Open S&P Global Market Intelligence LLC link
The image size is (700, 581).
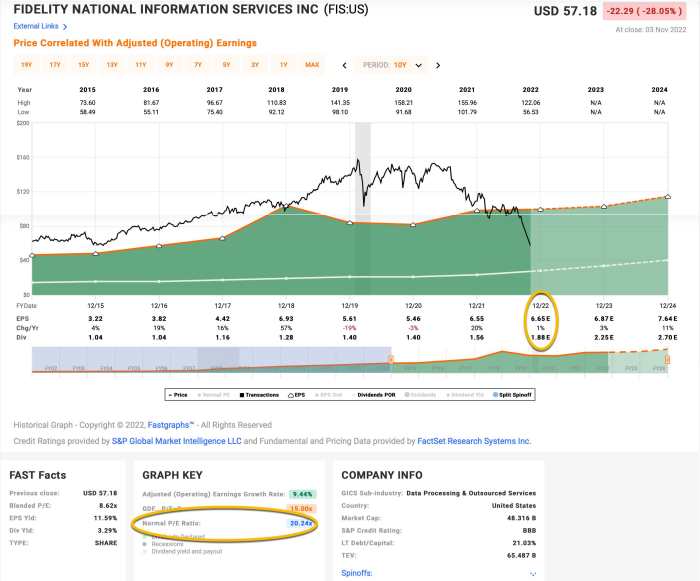tap(176, 441)
